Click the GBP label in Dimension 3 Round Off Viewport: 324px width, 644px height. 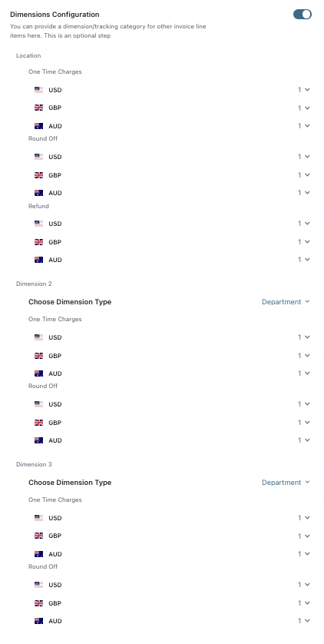55,603
